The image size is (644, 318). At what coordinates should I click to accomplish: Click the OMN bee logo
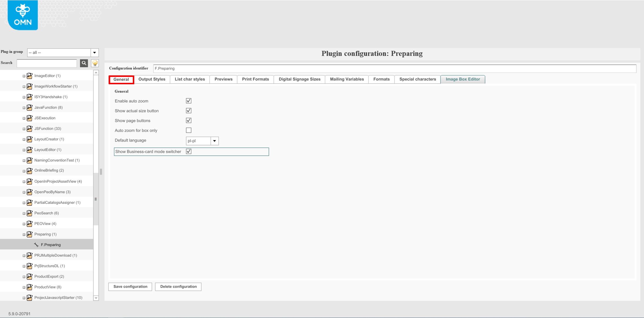[x=23, y=15]
